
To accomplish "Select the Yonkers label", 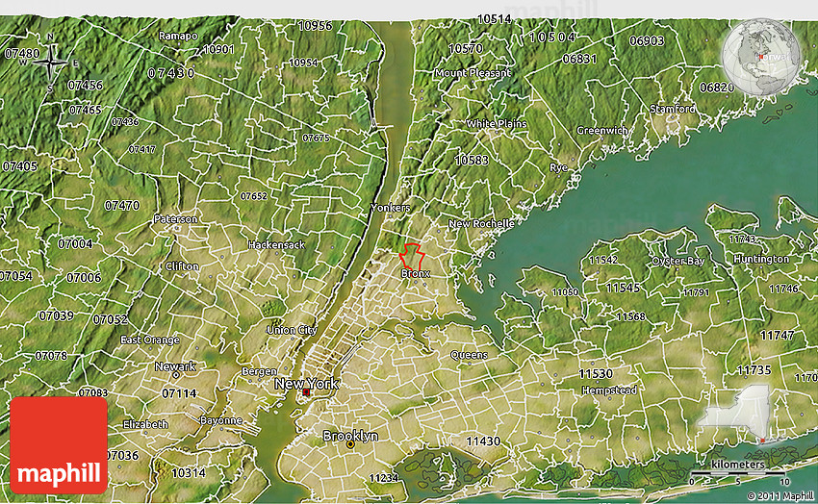I will 391,208.
